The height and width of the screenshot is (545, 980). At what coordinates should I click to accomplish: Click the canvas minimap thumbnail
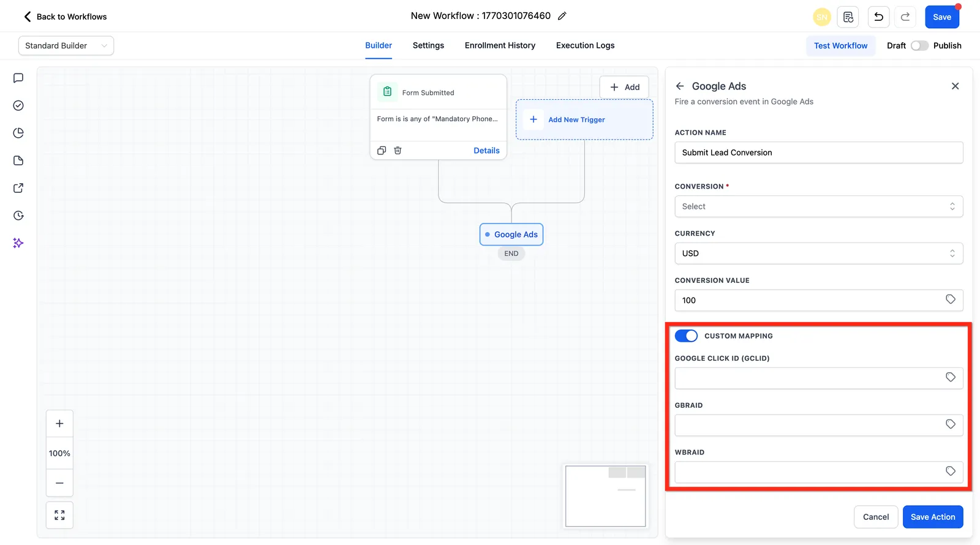coord(605,496)
